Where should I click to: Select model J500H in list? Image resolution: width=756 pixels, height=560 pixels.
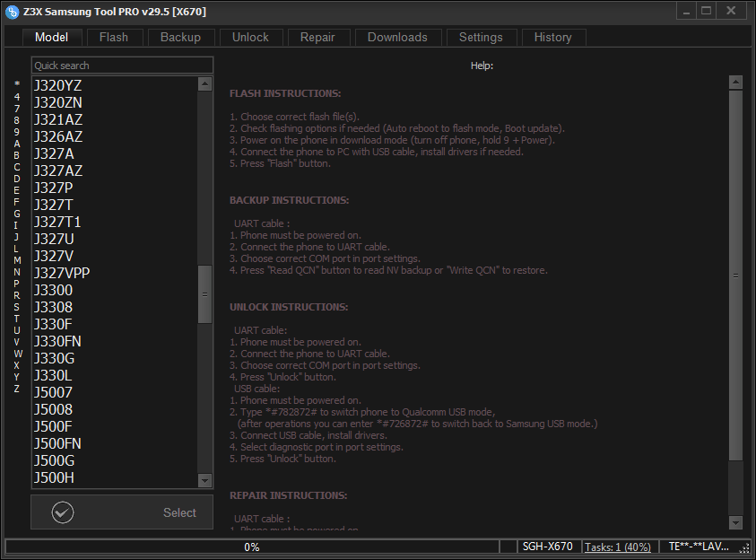coord(115,478)
